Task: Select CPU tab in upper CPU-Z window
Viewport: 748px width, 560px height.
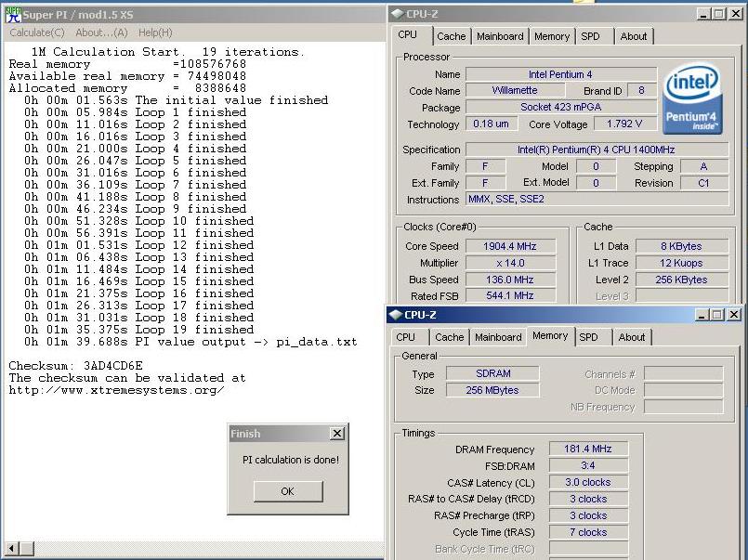Action: coord(407,34)
